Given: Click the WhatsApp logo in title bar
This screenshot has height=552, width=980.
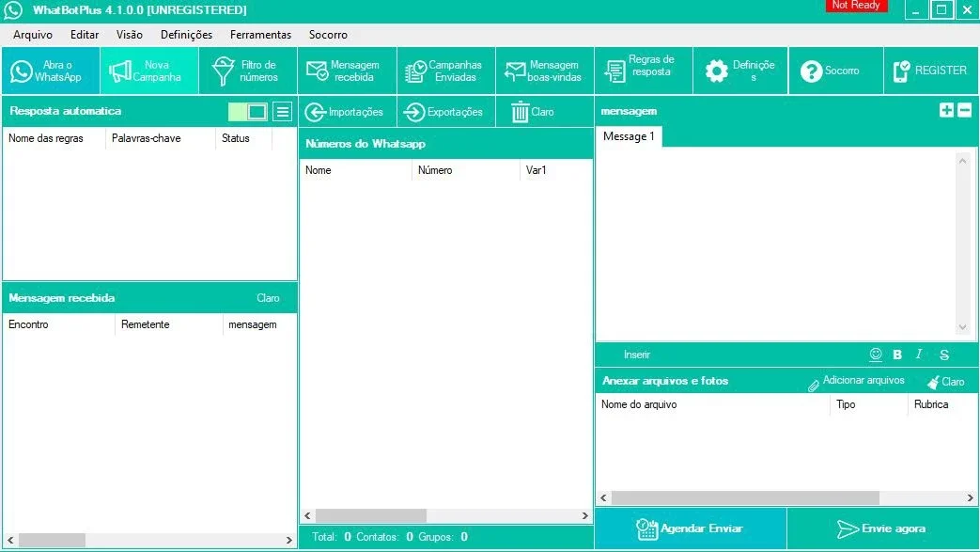Looking at the screenshot, I should pos(13,10).
